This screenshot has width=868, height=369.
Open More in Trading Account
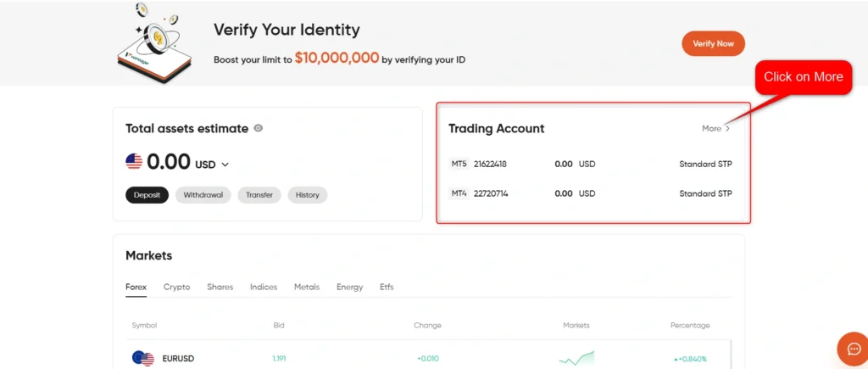pyautogui.click(x=715, y=129)
